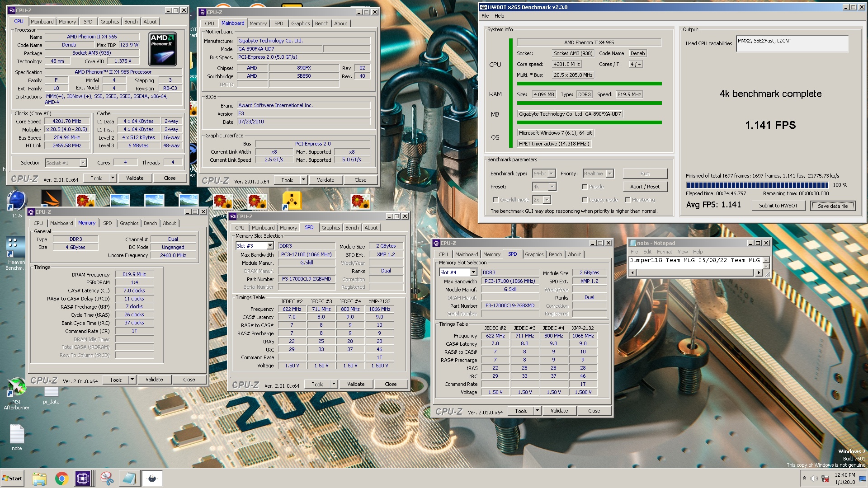Open the Priority Realtime dropdown
This screenshot has width=868, height=488.
coord(609,174)
